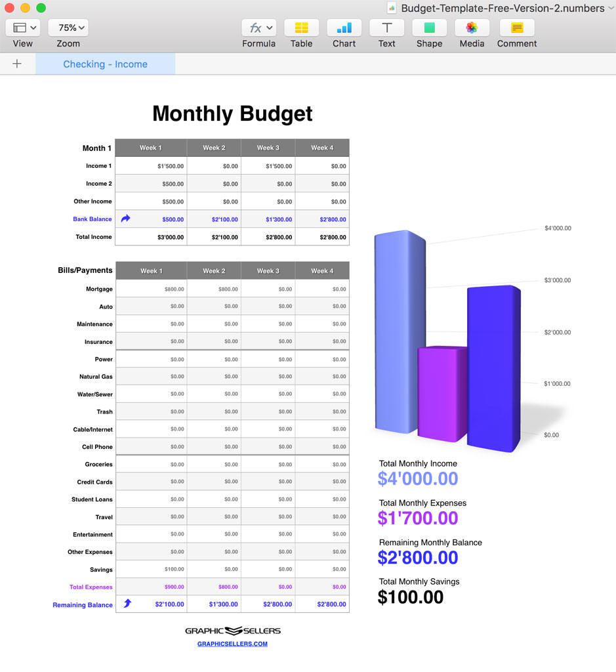Select the Checking - Income sheet tab
This screenshot has width=616, height=672.
(x=105, y=64)
